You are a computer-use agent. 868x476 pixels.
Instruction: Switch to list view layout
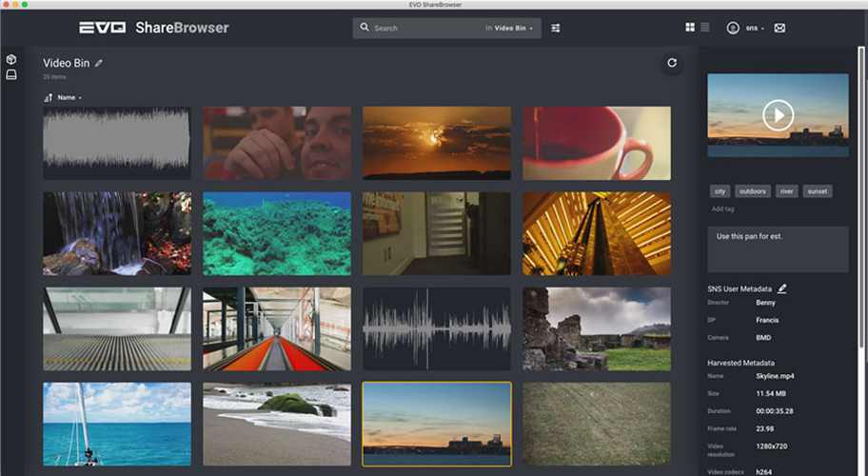click(705, 28)
